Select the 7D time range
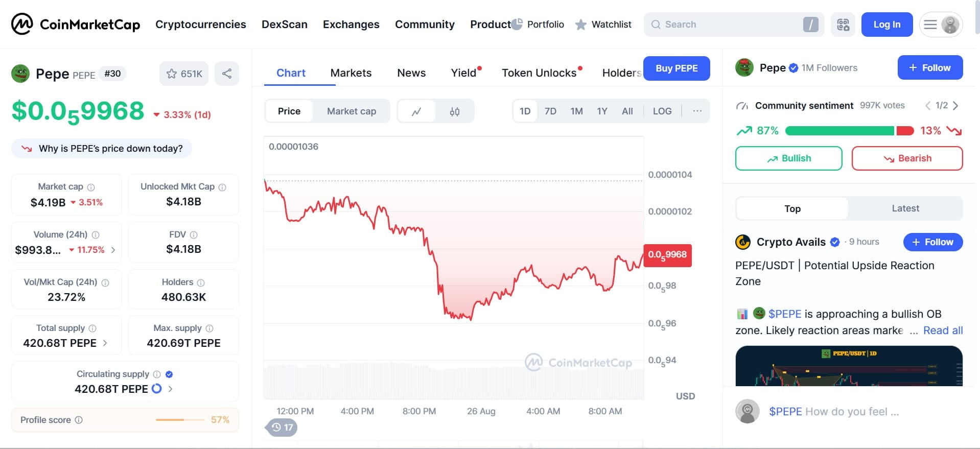The image size is (980, 449). point(550,111)
